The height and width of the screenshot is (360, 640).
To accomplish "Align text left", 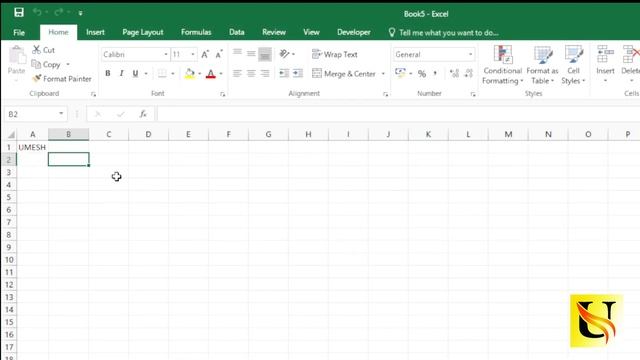I will click(237, 73).
